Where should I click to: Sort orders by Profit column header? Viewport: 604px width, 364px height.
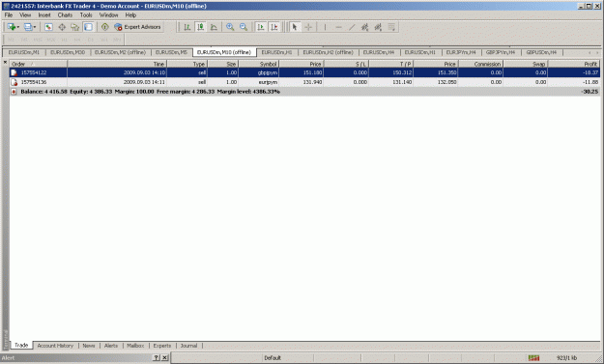(x=574, y=64)
